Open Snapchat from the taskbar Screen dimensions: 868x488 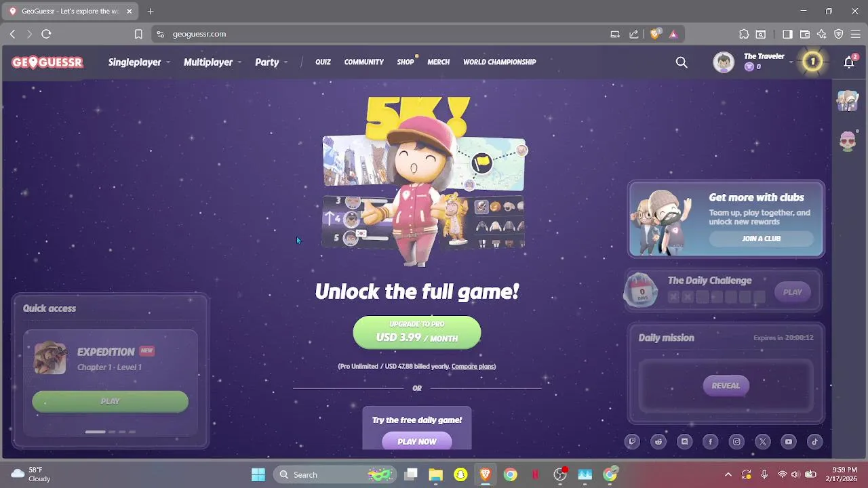[460, 474]
